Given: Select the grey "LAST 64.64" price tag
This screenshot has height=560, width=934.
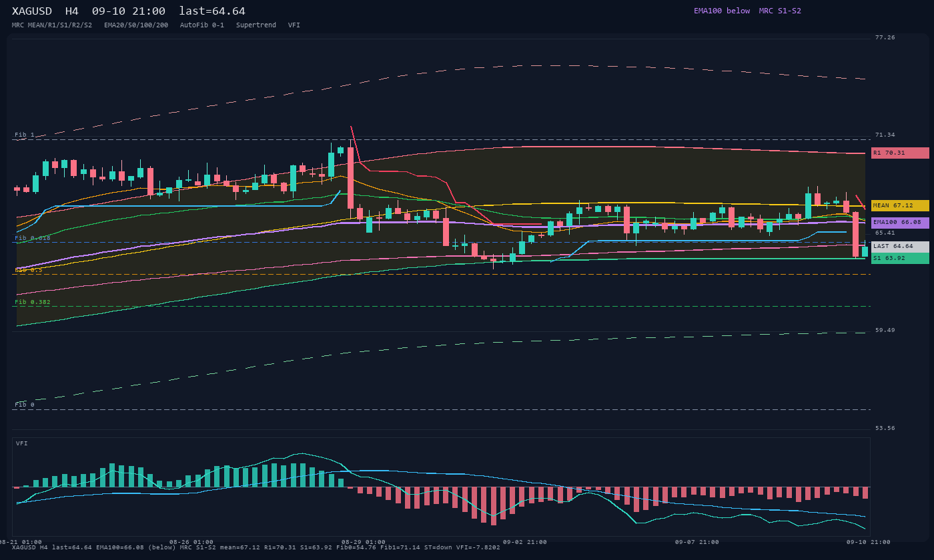Looking at the screenshot, I should click(x=900, y=247).
